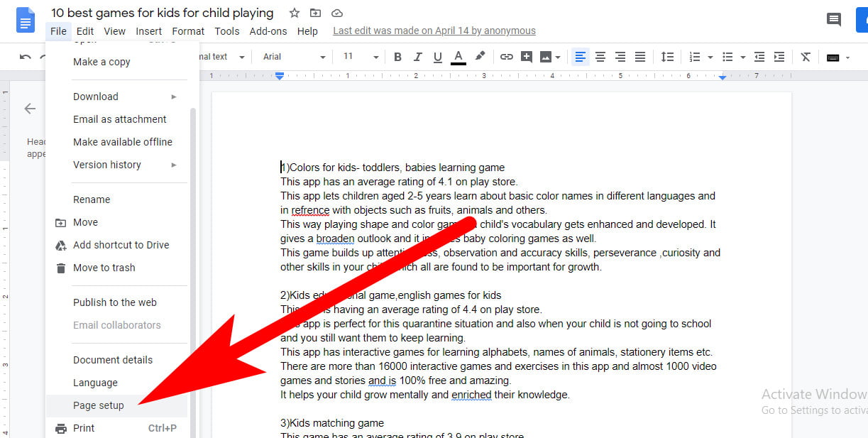
Task: Apply a bulleted list
Action: (727, 57)
